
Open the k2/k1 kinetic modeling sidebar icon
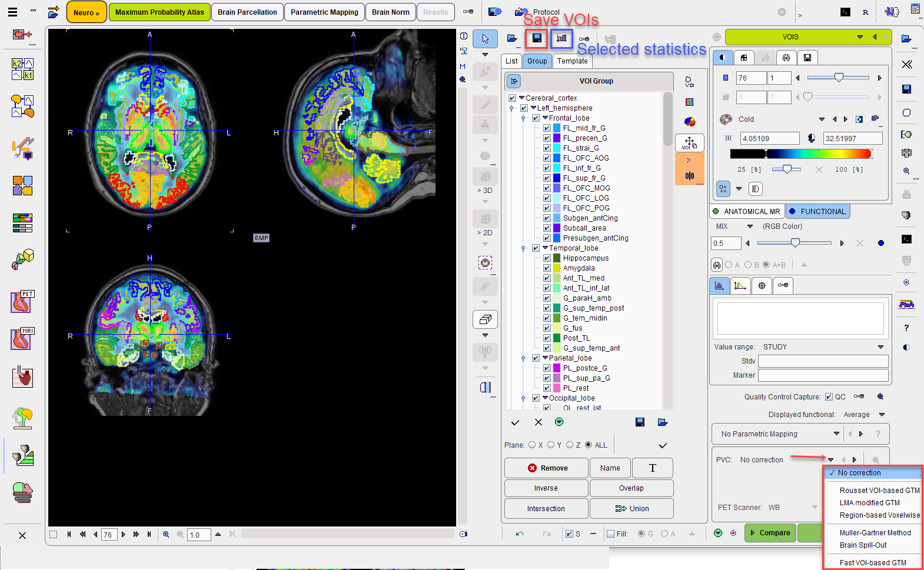tap(23, 69)
